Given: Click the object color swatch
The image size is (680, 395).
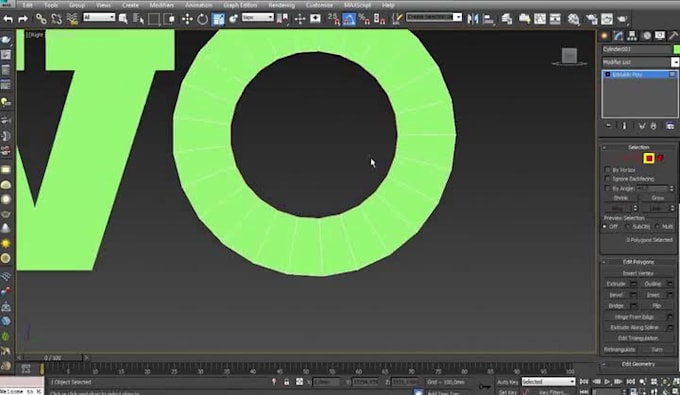Looking at the screenshot, I should [676, 49].
